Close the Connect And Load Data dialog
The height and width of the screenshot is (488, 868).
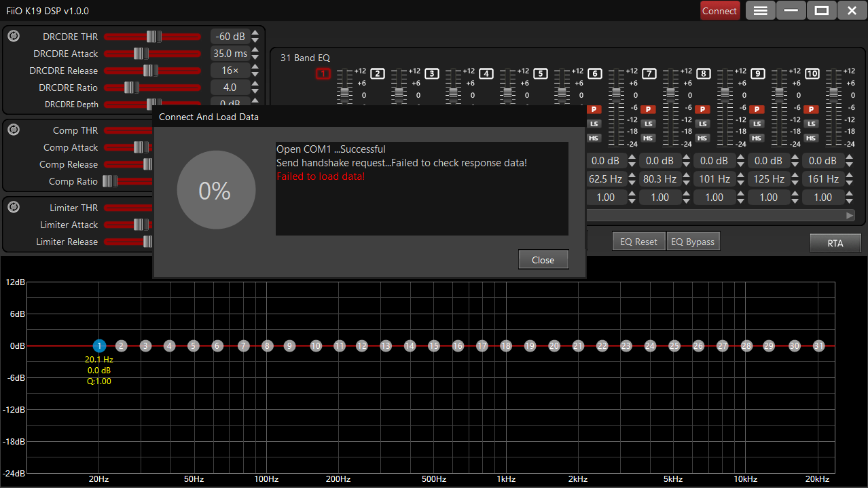[x=543, y=260]
